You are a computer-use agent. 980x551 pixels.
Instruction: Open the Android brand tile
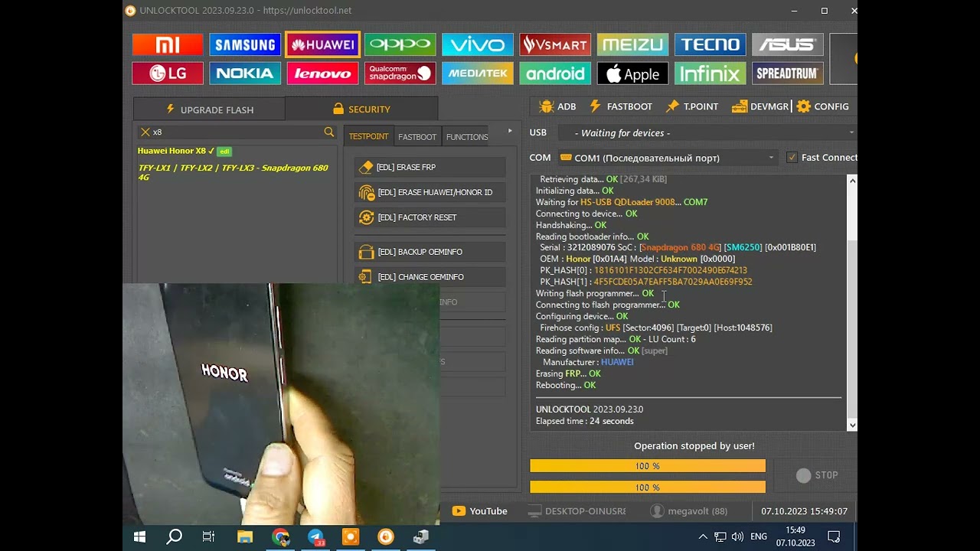tap(555, 73)
